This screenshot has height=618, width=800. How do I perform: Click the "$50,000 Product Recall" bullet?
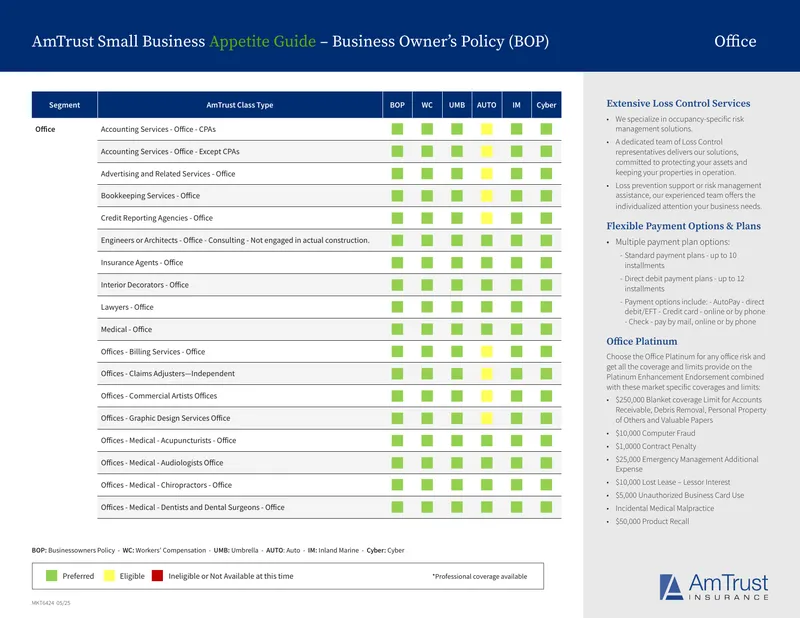coord(652,521)
